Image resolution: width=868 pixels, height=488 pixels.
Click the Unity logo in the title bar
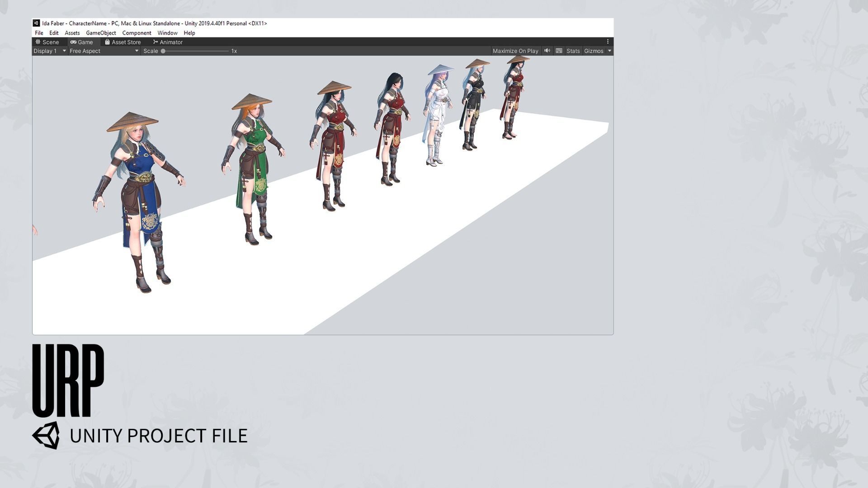[x=36, y=23]
